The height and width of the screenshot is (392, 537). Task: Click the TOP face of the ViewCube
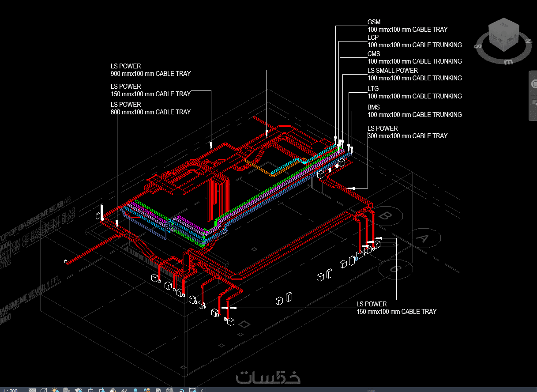pyautogui.click(x=504, y=26)
